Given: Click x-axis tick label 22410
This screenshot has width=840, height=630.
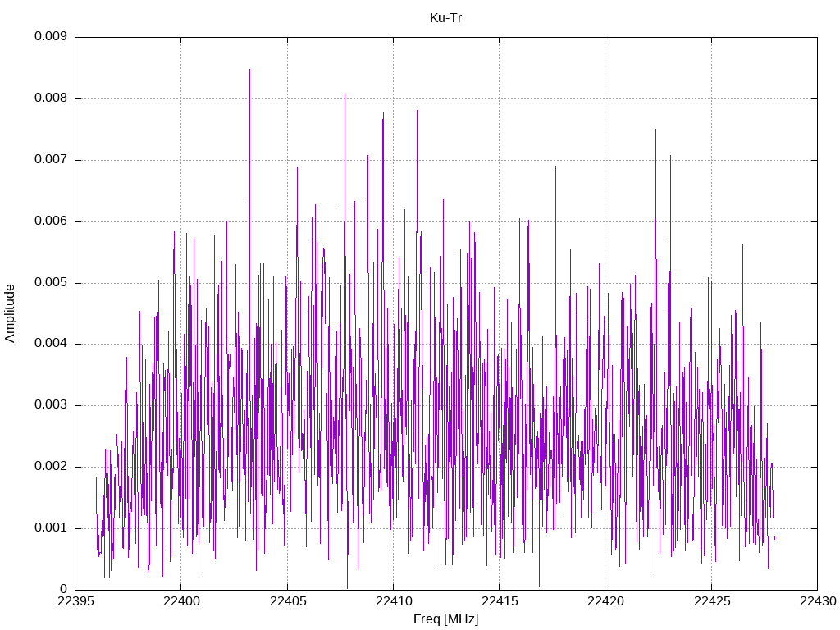Looking at the screenshot, I should click(394, 601).
